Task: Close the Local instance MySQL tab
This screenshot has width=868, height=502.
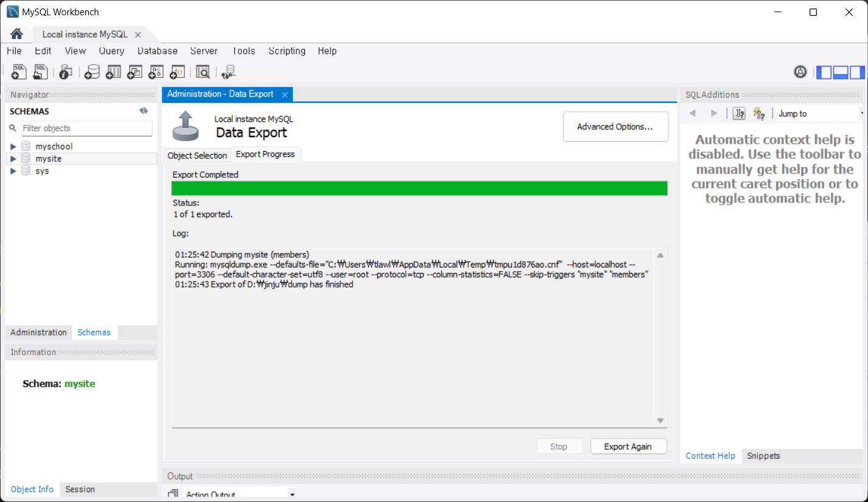Action: [138, 35]
